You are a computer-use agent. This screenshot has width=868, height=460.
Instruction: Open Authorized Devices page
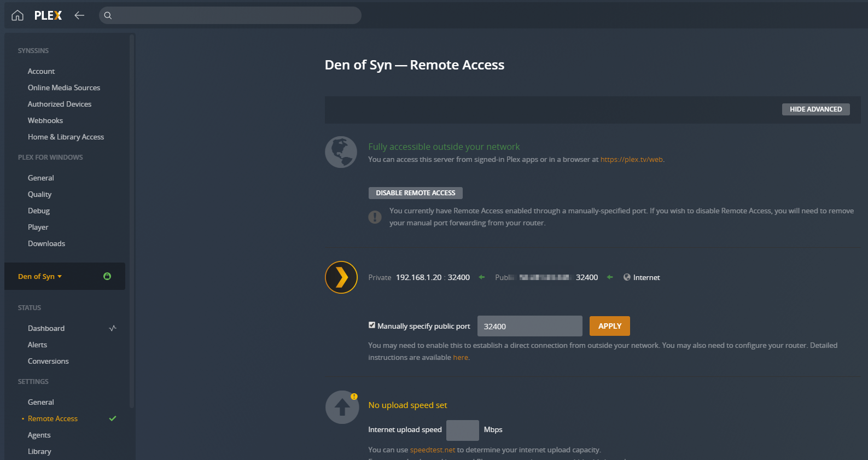60,104
